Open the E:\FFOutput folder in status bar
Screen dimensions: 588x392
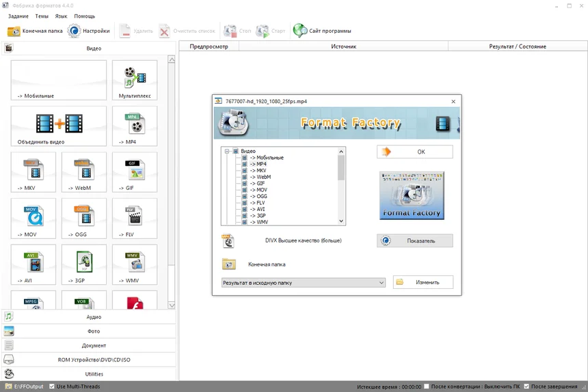[x=25, y=387]
